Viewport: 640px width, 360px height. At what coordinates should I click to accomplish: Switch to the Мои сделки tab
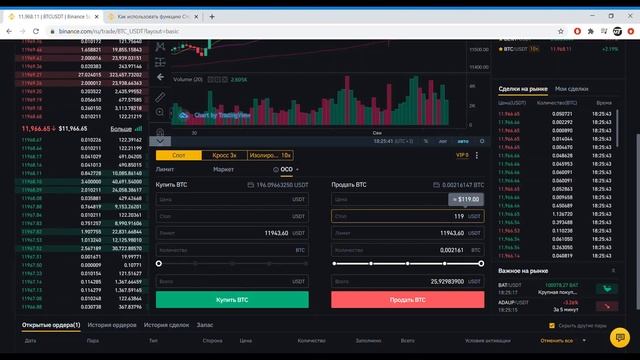(x=571, y=89)
